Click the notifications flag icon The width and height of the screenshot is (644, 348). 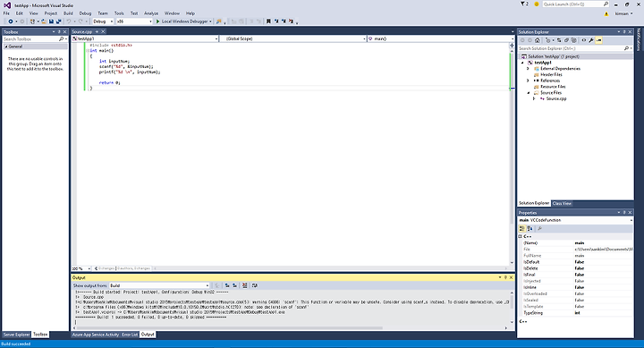click(x=523, y=4)
